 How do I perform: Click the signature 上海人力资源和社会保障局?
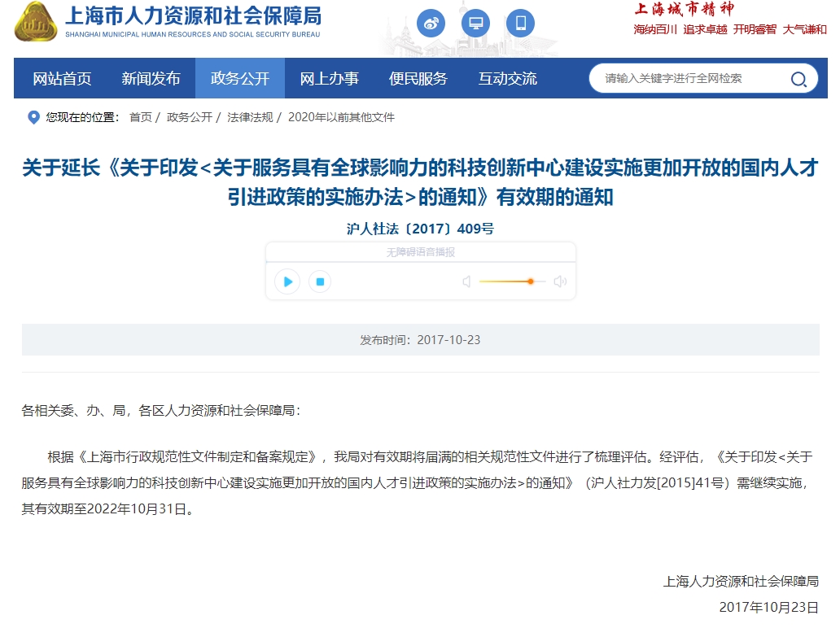point(741,582)
